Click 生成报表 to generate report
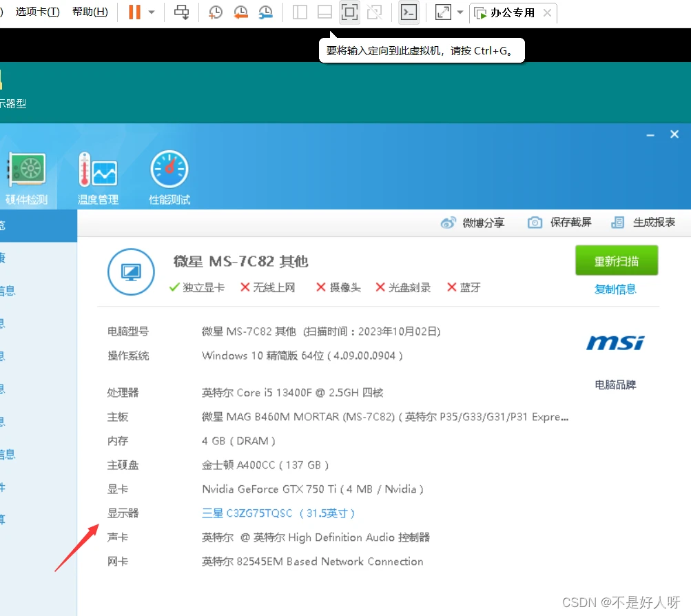Viewport: 691px width, 616px height. coord(654,223)
